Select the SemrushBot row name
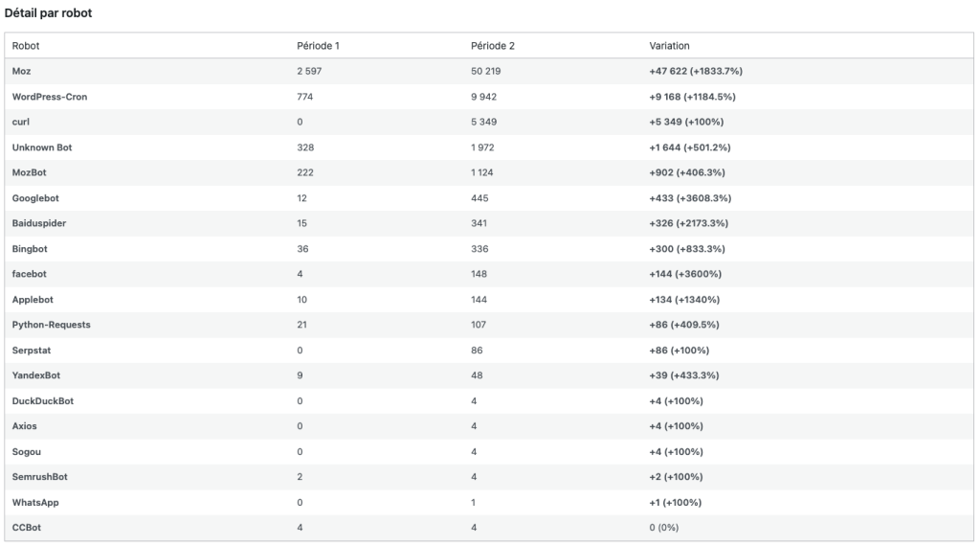Screen dimensions: 980x545 [39, 477]
